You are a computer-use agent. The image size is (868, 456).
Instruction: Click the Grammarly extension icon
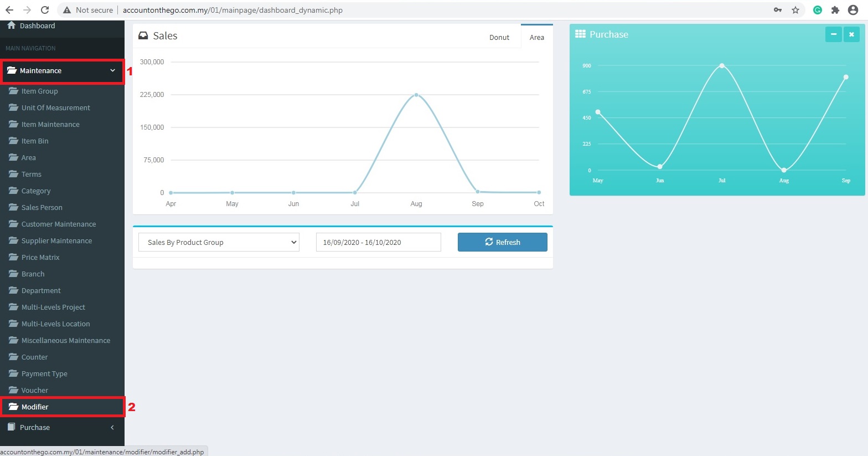(x=818, y=10)
